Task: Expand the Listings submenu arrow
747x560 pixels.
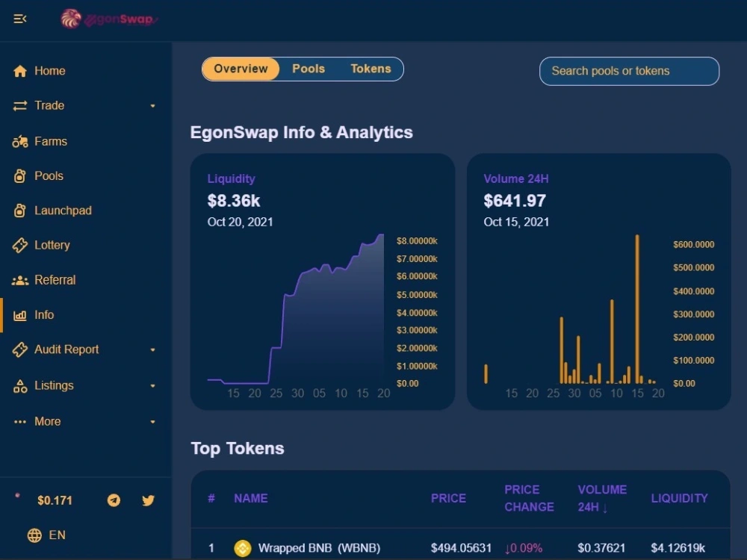Action: point(153,386)
